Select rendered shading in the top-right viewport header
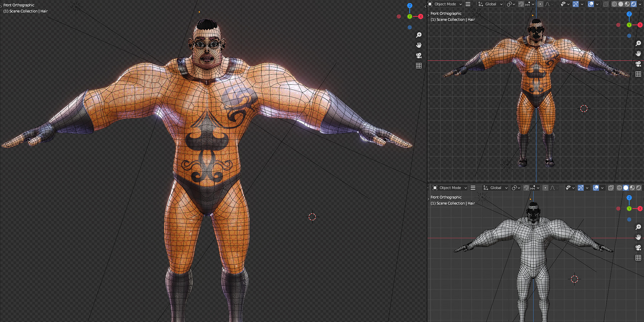This screenshot has width=644, height=322. tap(634, 4)
